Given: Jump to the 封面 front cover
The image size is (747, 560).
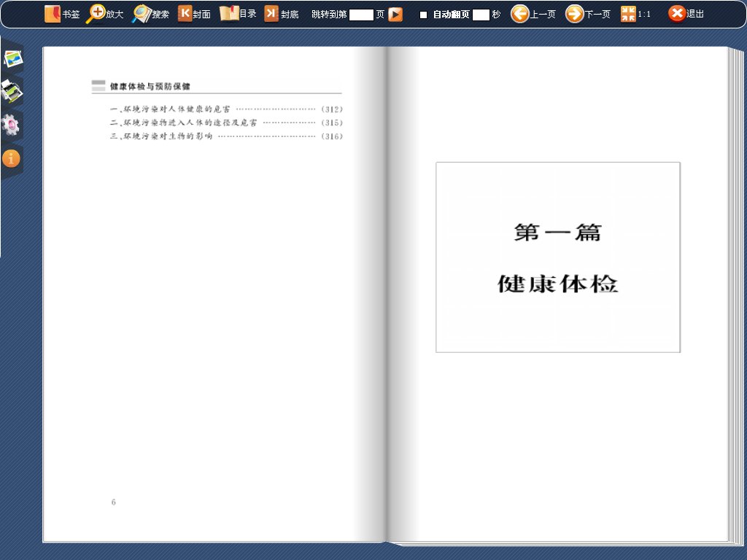Looking at the screenshot, I should 194,15.
